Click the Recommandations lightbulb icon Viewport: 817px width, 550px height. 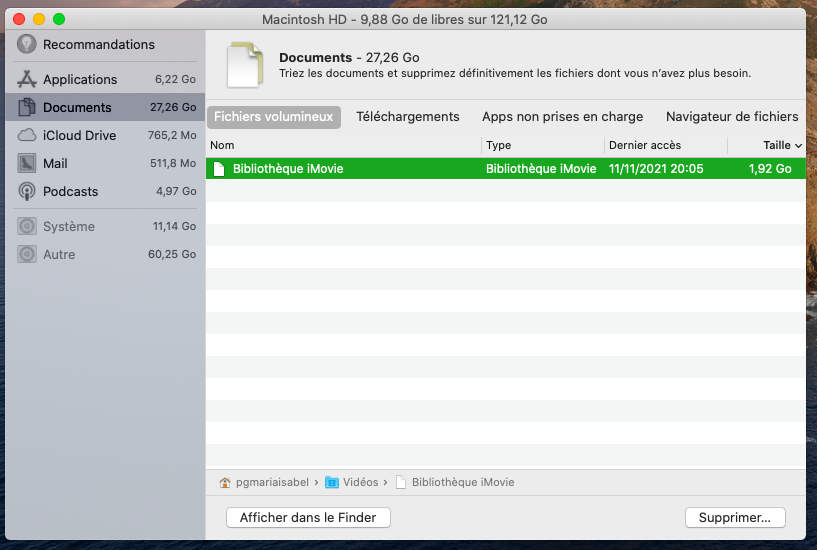pyautogui.click(x=27, y=44)
